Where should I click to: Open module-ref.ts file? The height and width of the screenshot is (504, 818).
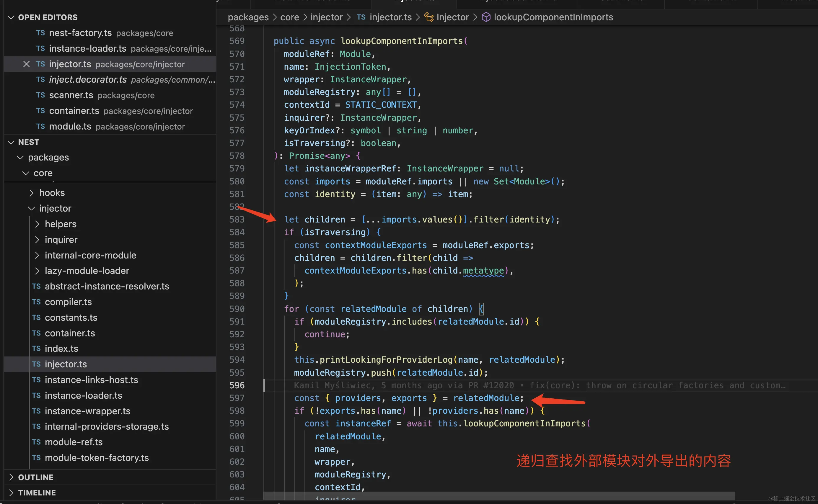click(x=110, y=442)
